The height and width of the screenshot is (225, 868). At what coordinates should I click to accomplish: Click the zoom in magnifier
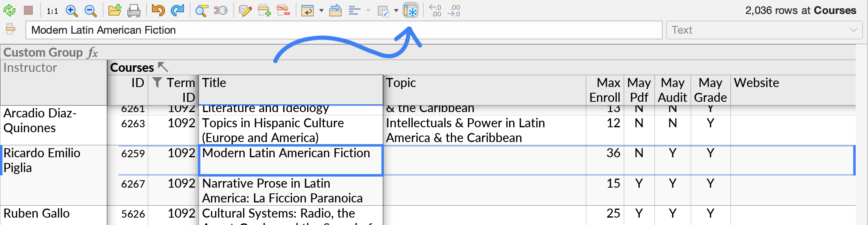pos(71,11)
